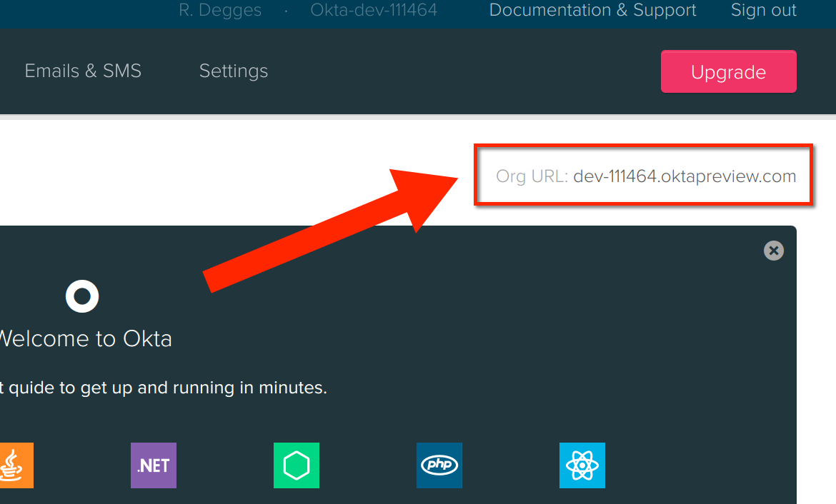Click the dev-111464.oktapreview.com domain text

tap(685, 176)
